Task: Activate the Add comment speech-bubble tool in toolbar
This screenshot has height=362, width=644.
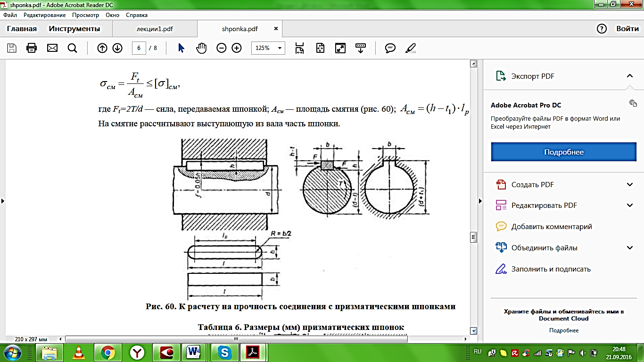Action: 390,48
